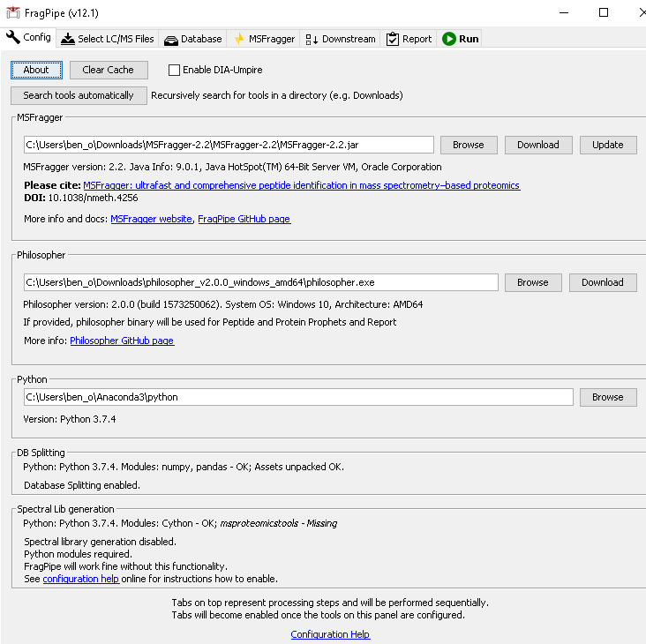Viewport: 646px width, 644px height.
Task: Click the MSFragger Update button
Action: tap(607, 145)
